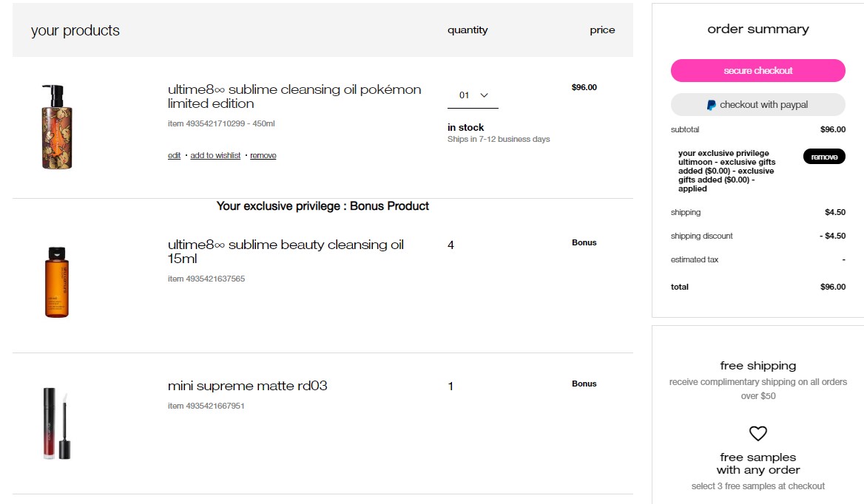
Task: Click the exclusive privilege ultimoon promo description
Action: click(x=727, y=171)
